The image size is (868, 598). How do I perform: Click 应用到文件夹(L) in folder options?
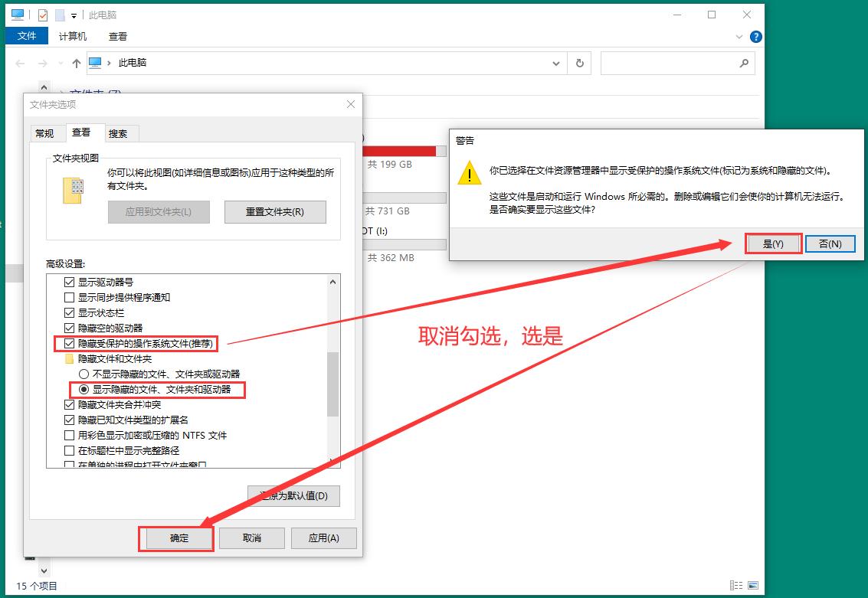(159, 212)
